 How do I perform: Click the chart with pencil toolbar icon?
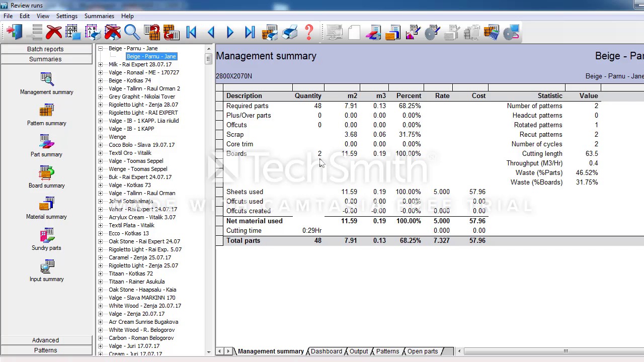coord(413,33)
